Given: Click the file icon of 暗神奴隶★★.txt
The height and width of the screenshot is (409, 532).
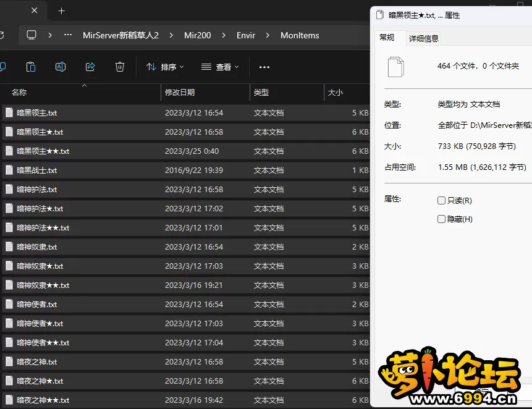Looking at the screenshot, I should pyautogui.click(x=9, y=285).
